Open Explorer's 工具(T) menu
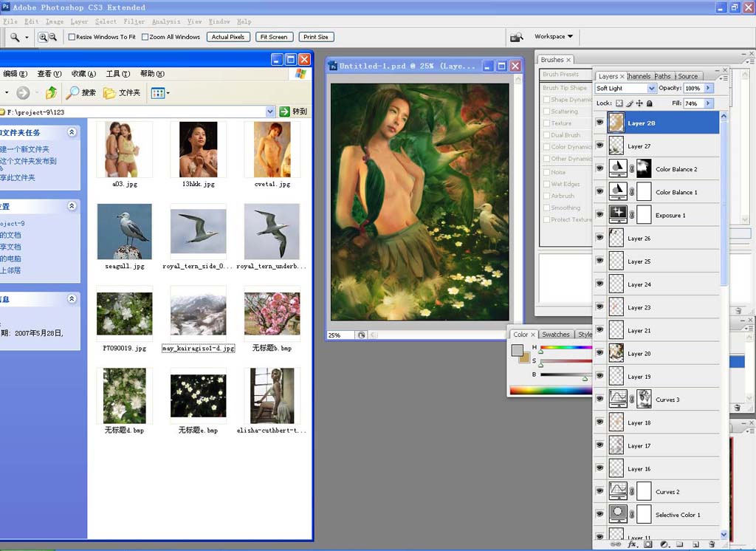 [x=118, y=74]
